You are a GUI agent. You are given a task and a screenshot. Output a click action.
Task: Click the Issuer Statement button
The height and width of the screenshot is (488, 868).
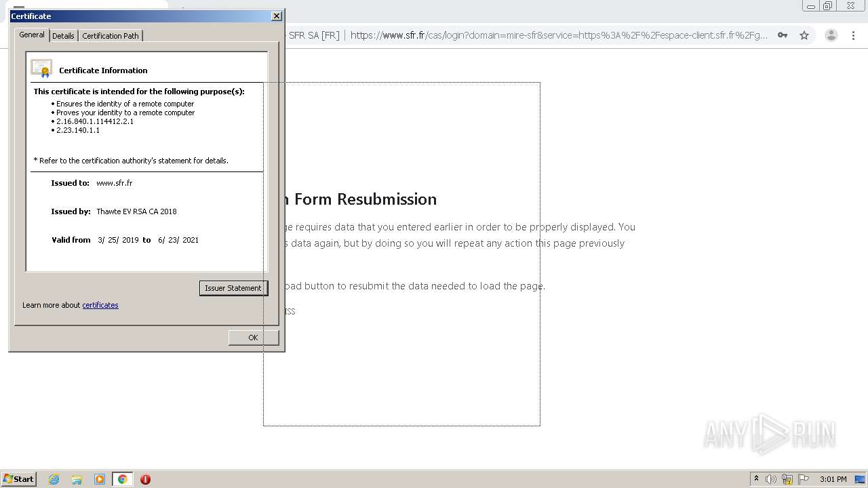coord(233,288)
